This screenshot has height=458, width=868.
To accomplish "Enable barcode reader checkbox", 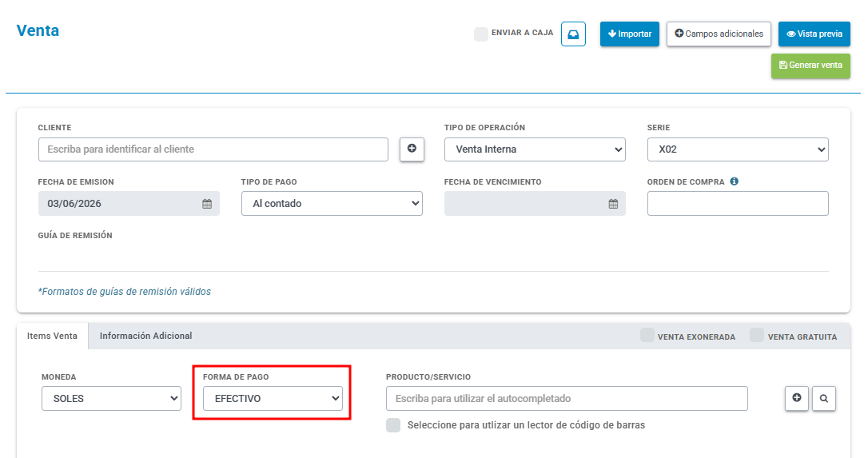I will 393,425.
